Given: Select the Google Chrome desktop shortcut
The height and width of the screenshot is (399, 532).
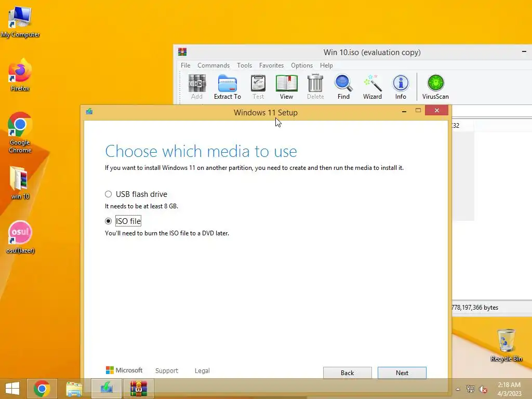Looking at the screenshot, I should click(20, 132).
